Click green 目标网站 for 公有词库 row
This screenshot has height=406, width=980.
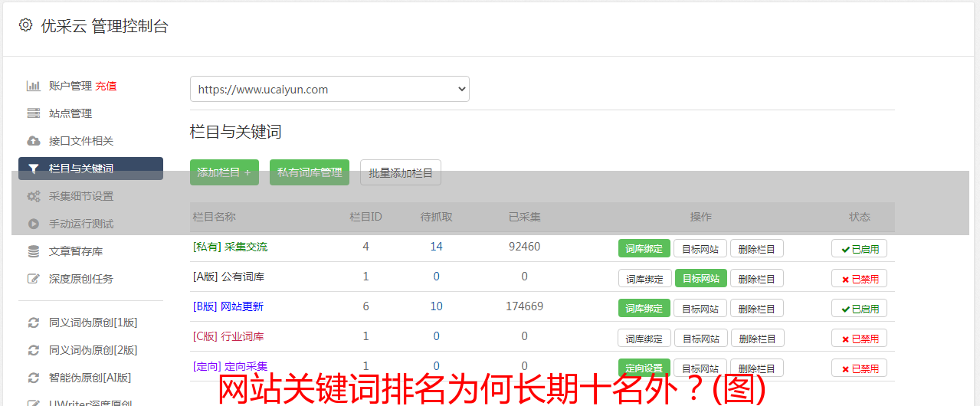pyautogui.click(x=701, y=278)
